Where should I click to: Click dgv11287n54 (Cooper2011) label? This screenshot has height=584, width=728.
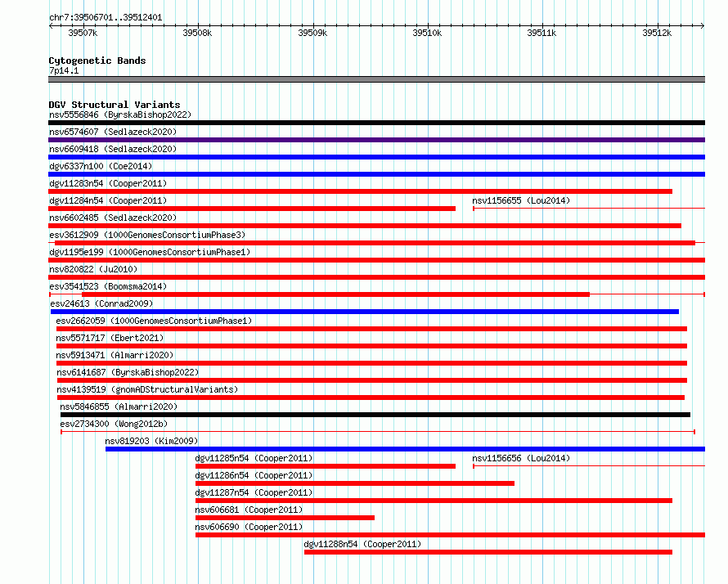pos(254,492)
